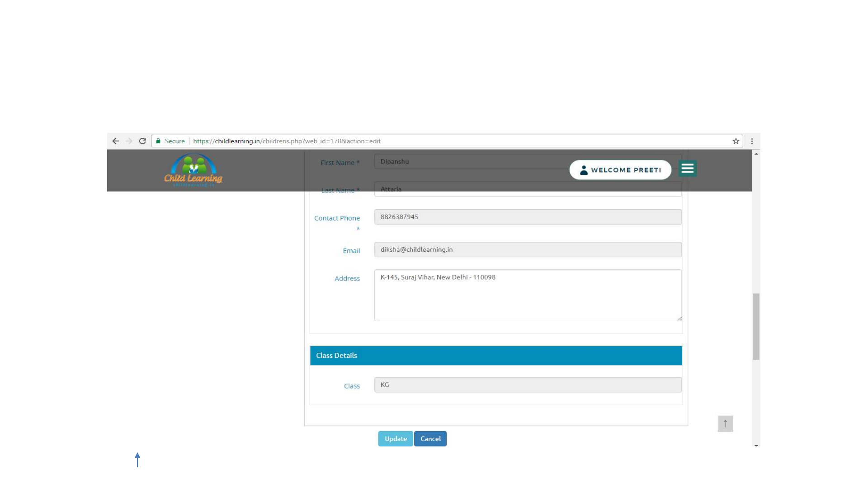Image resolution: width=868 pixels, height=488 pixels.
Task: Open Chrome three-dot menu
Action: [752, 141]
